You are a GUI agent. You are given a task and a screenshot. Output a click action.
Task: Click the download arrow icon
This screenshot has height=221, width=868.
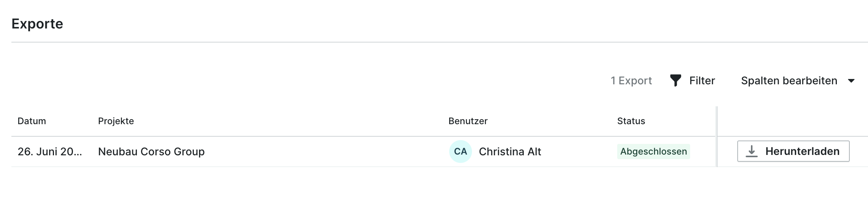point(751,151)
